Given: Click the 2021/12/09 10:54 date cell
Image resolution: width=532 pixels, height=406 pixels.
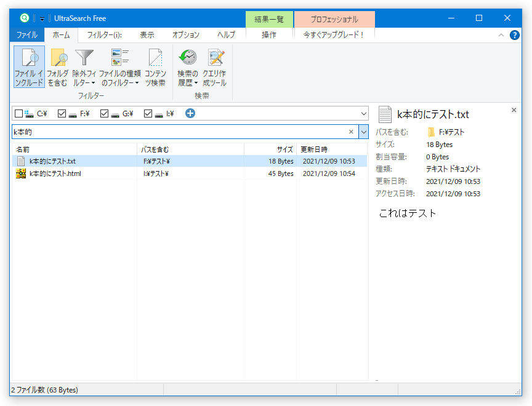Looking at the screenshot, I should (329, 173).
